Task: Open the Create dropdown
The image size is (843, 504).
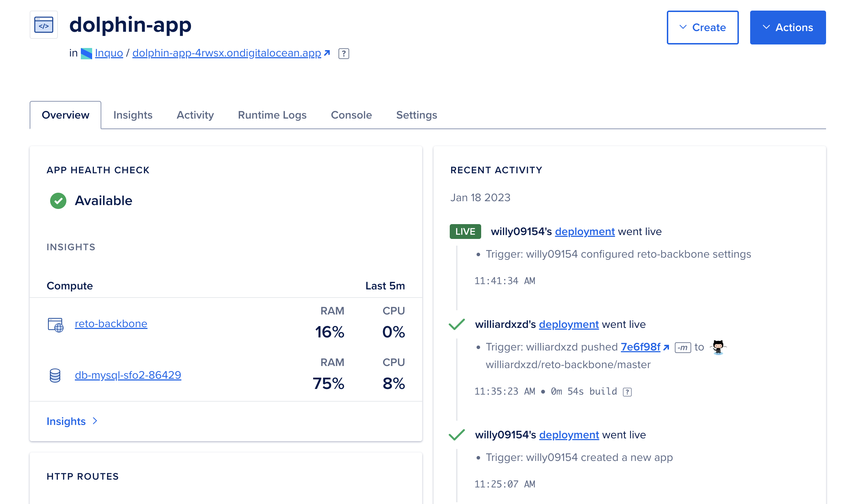Action: (x=702, y=28)
